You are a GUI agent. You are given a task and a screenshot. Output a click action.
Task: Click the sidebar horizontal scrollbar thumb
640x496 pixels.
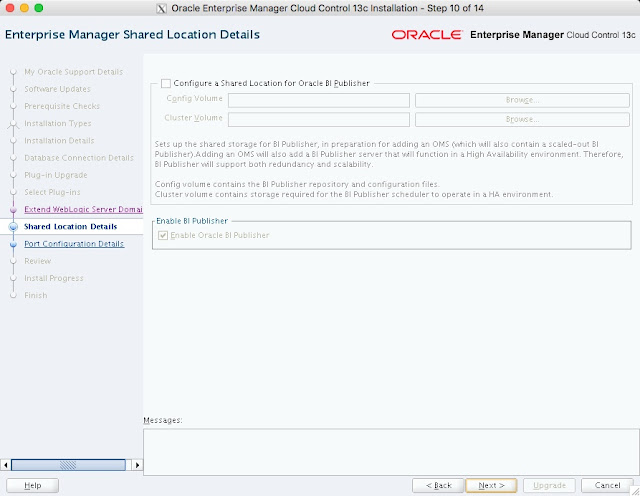(68, 465)
